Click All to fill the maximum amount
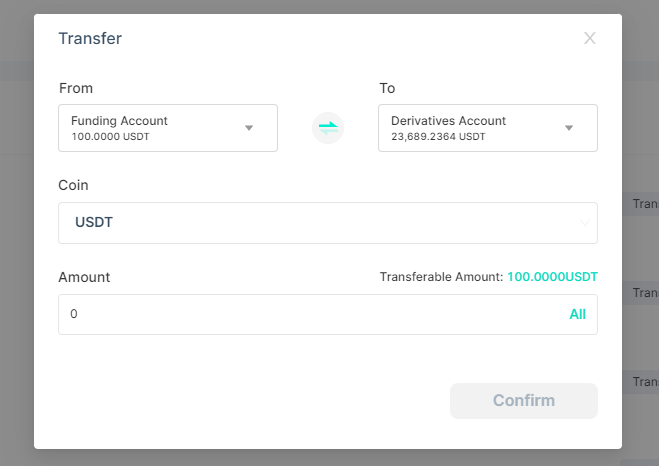Viewport: 659px width, 466px height. coord(577,314)
